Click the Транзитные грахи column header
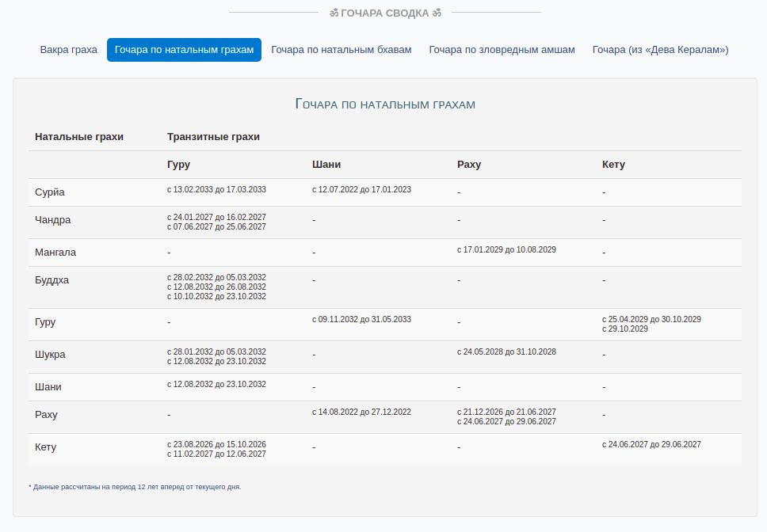 (213, 137)
